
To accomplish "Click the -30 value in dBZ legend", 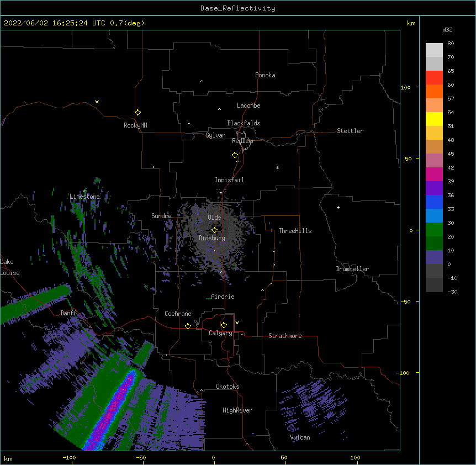I will click(x=452, y=292).
